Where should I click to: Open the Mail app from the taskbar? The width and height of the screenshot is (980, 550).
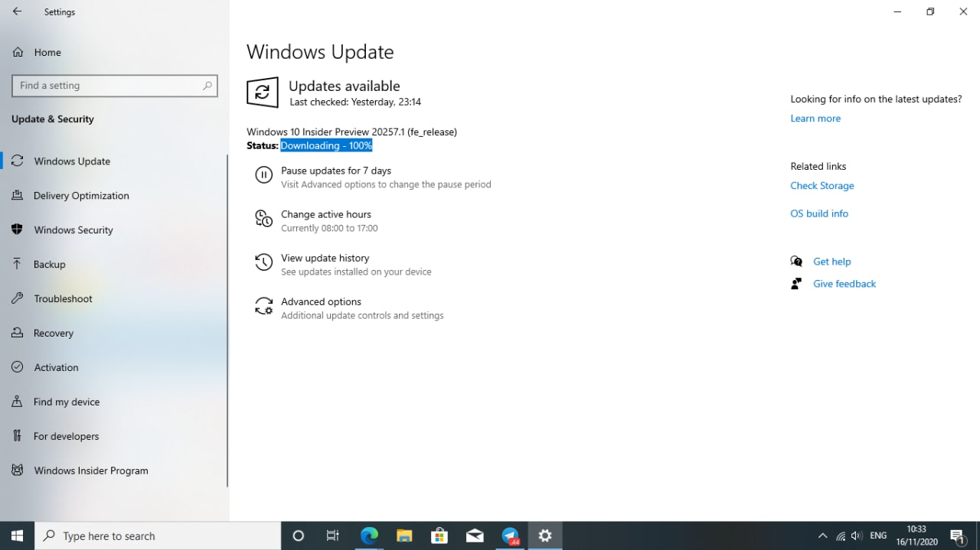click(475, 535)
